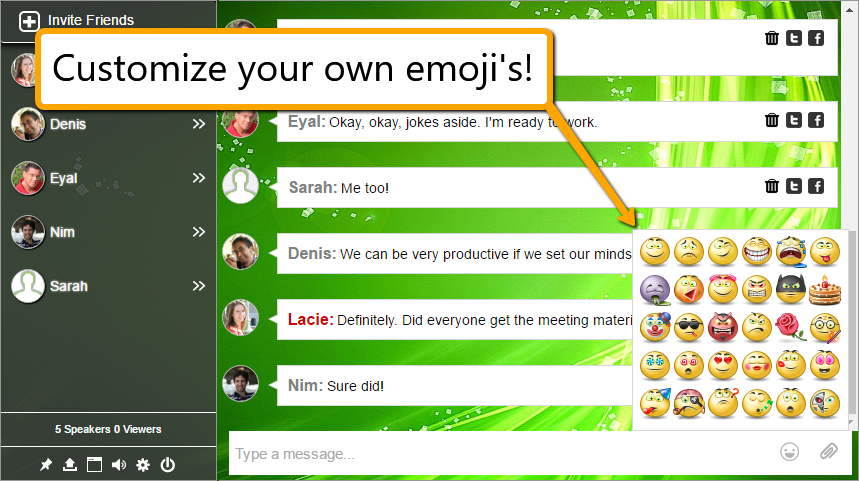Expand Denis contact chevron

tap(199, 124)
